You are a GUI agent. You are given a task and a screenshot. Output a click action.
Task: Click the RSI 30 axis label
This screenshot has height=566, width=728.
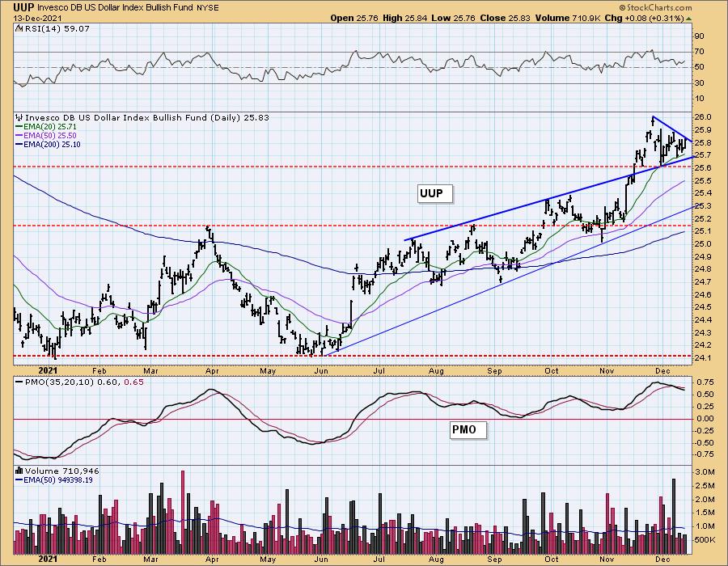point(699,83)
